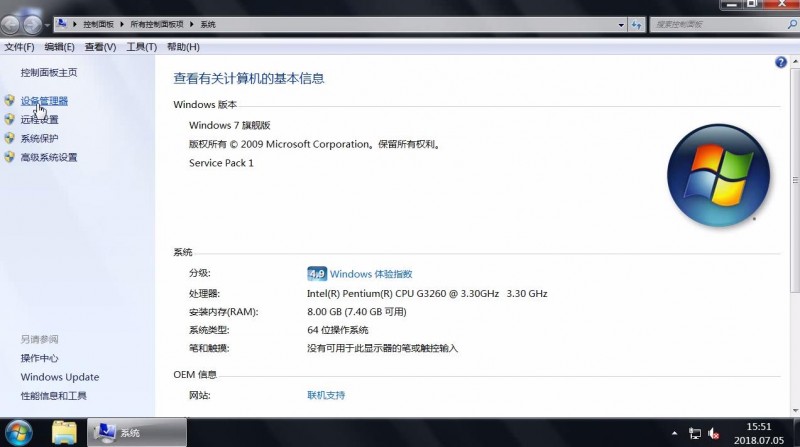
Task: Open the 文件(F) menu
Action: click(19, 47)
